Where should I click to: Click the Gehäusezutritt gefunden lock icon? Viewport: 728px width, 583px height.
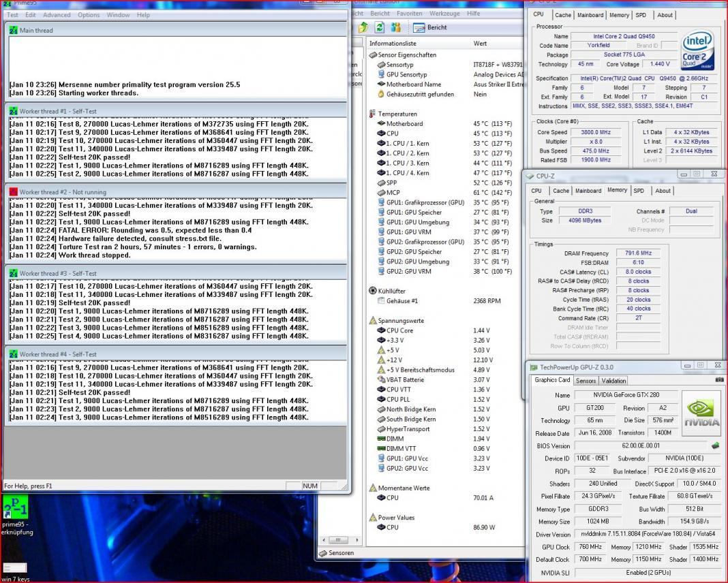pyautogui.click(x=381, y=94)
